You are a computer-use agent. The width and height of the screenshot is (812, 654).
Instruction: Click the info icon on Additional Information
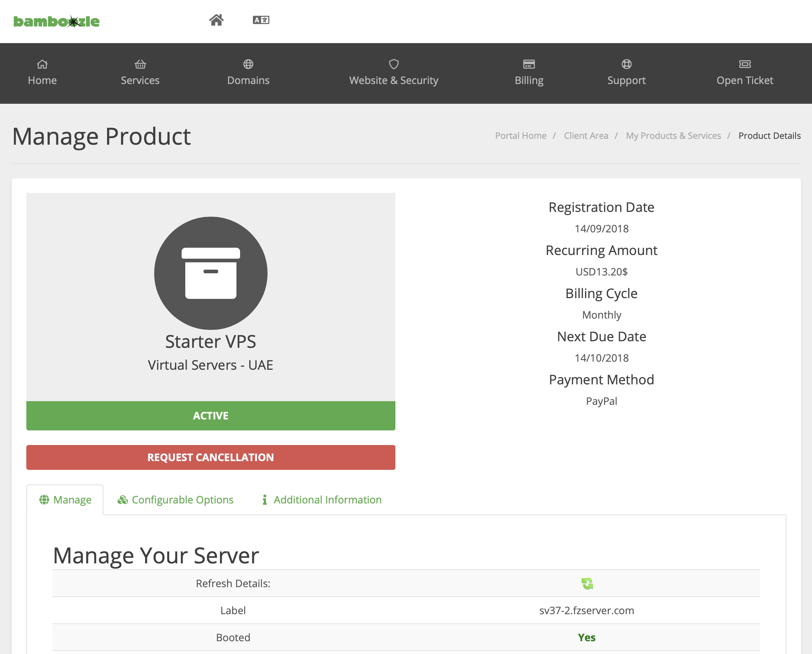coord(265,499)
